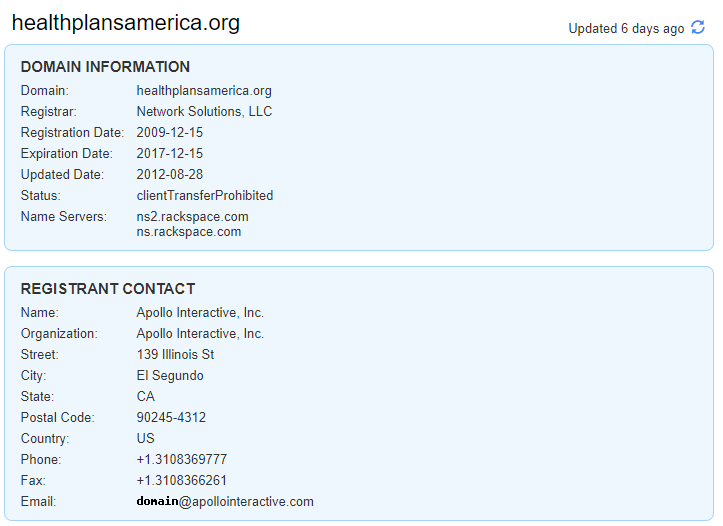Click the refresh icon beside Updated 6 days ago

(698, 28)
